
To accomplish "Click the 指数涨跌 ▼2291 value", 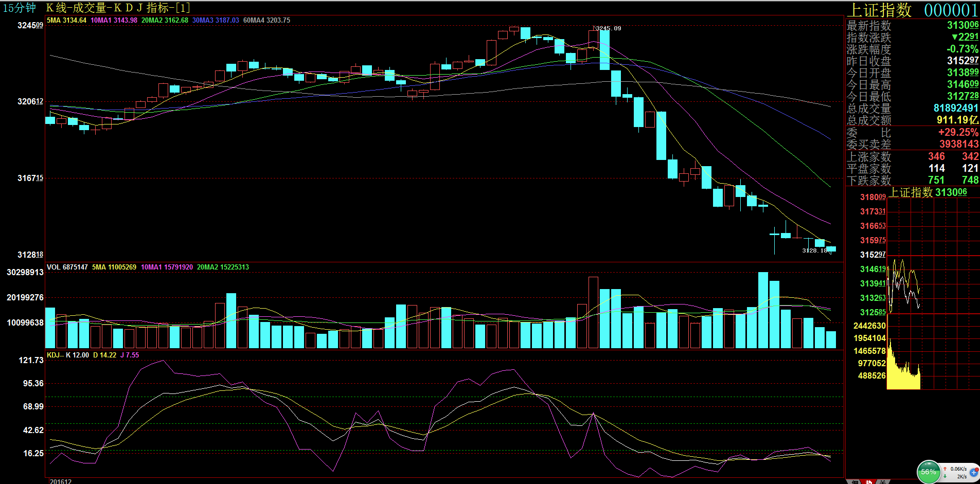I will tap(965, 37).
